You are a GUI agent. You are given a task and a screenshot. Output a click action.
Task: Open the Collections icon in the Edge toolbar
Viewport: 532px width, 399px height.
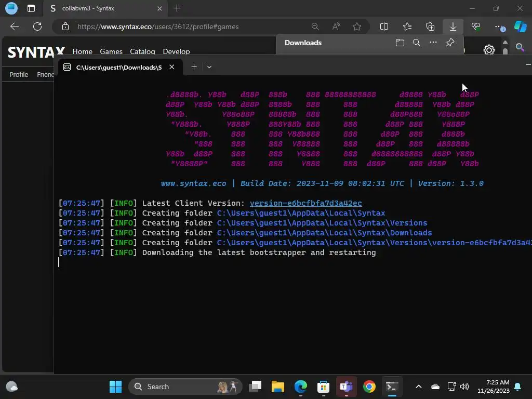430,26
